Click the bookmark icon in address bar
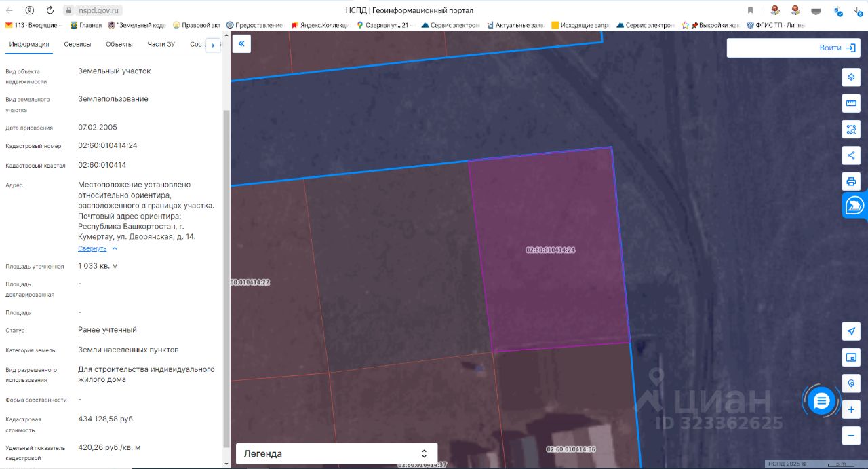868x469 pixels. point(750,10)
